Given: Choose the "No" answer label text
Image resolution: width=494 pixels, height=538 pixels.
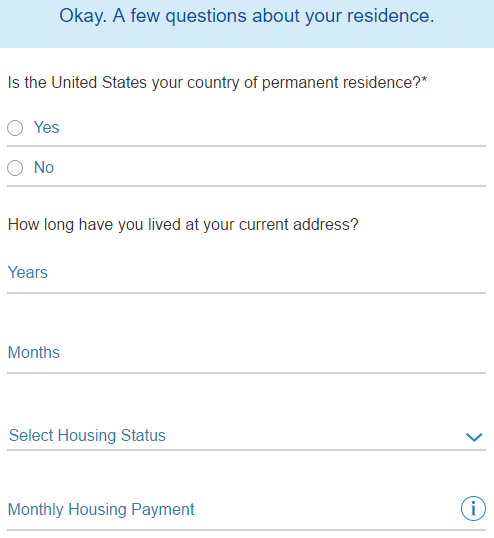Looking at the screenshot, I should coord(44,167).
